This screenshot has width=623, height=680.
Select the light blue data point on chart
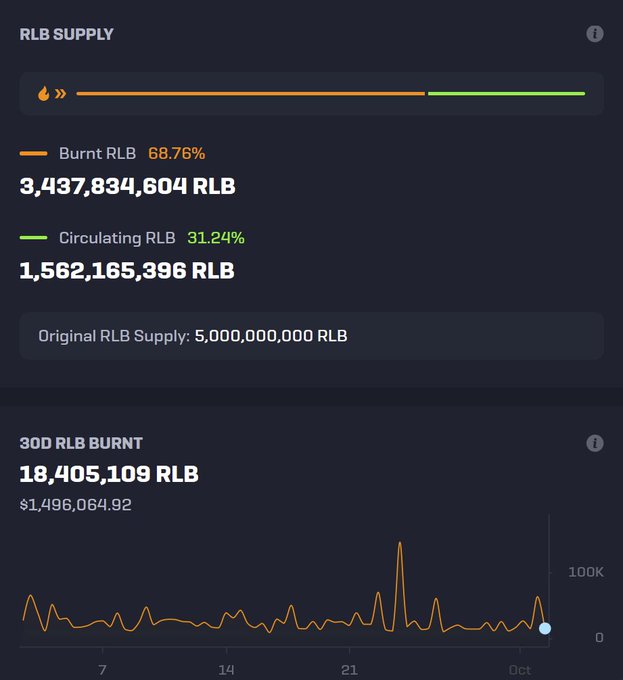(x=545, y=628)
